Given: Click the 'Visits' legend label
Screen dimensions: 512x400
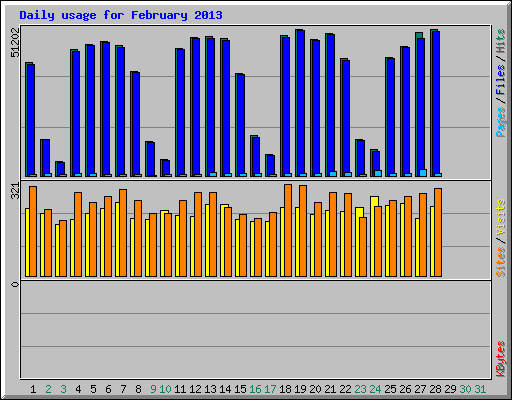Looking at the screenshot, I should (x=501, y=218).
